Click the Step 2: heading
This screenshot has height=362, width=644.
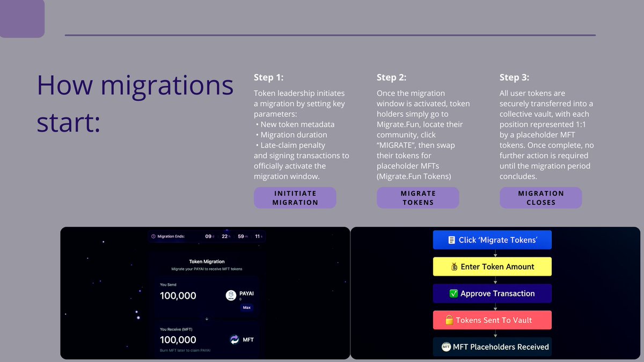pos(391,78)
